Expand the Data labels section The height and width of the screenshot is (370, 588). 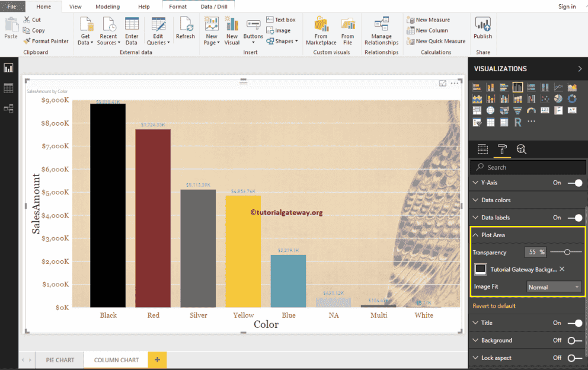pos(475,218)
